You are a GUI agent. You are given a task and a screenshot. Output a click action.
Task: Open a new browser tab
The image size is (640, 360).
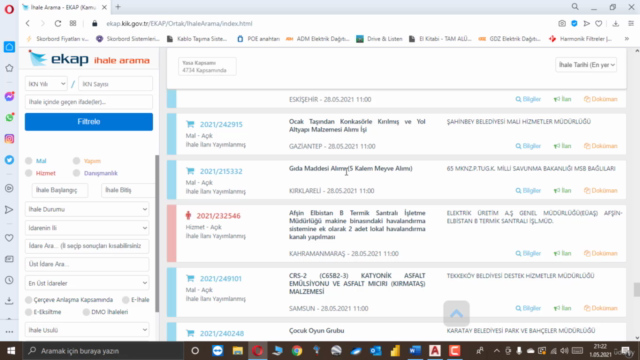click(118, 7)
